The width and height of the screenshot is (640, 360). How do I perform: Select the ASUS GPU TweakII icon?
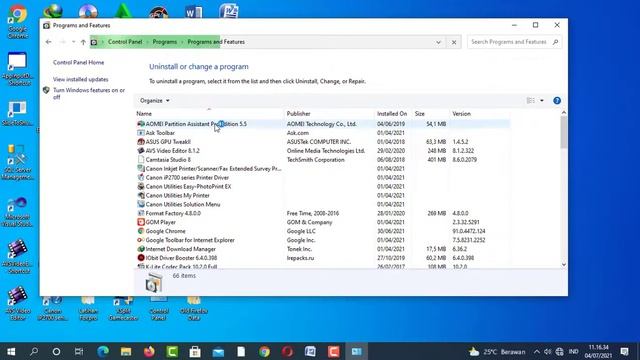coord(141,142)
